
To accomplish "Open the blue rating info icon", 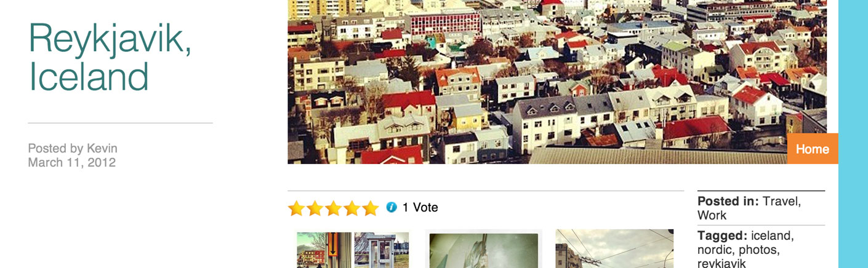I will pos(392,207).
